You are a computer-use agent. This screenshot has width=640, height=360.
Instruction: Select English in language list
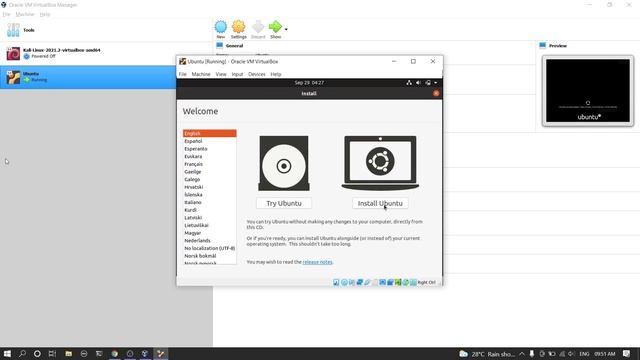coord(209,133)
